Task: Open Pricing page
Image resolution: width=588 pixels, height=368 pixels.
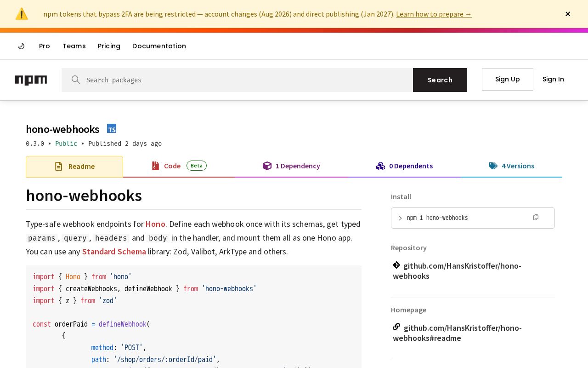Action: 109,46
